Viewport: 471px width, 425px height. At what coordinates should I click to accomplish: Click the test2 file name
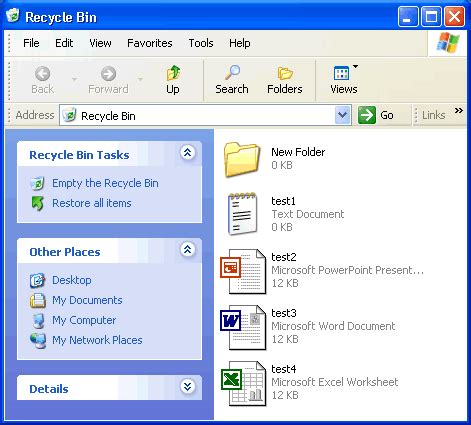[x=284, y=257]
